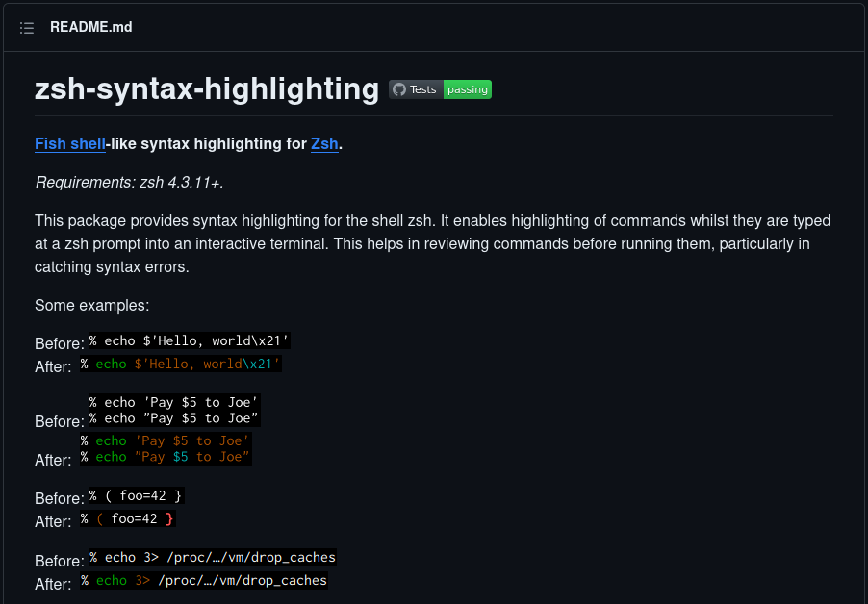Click the After image of 'Pay $5 to Joe' commands

coord(166,448)
